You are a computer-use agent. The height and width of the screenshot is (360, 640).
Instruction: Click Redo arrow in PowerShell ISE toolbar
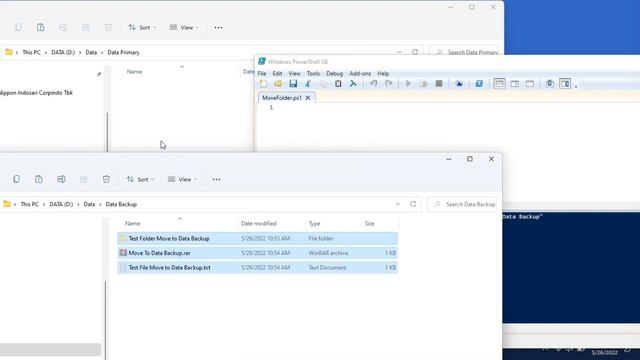389,84
